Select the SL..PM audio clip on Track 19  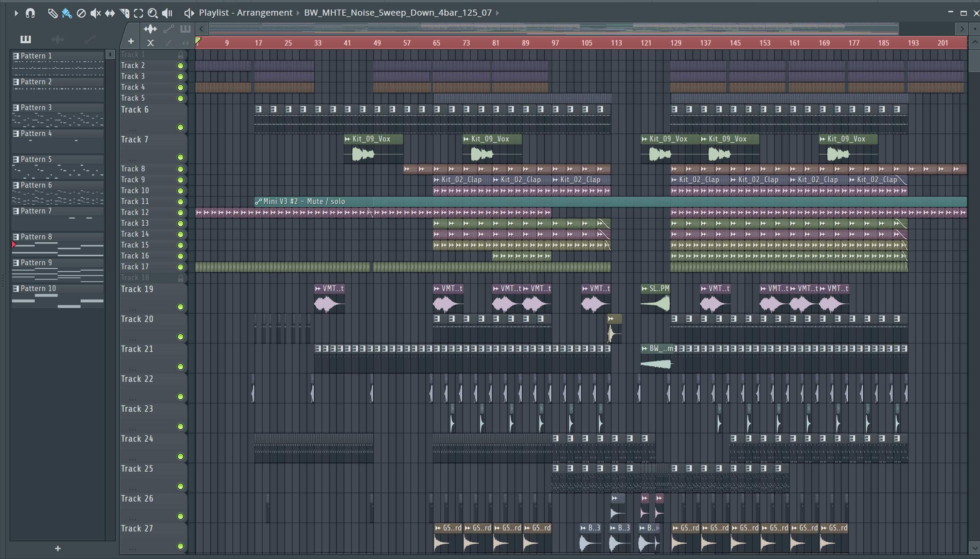[656, 299]
